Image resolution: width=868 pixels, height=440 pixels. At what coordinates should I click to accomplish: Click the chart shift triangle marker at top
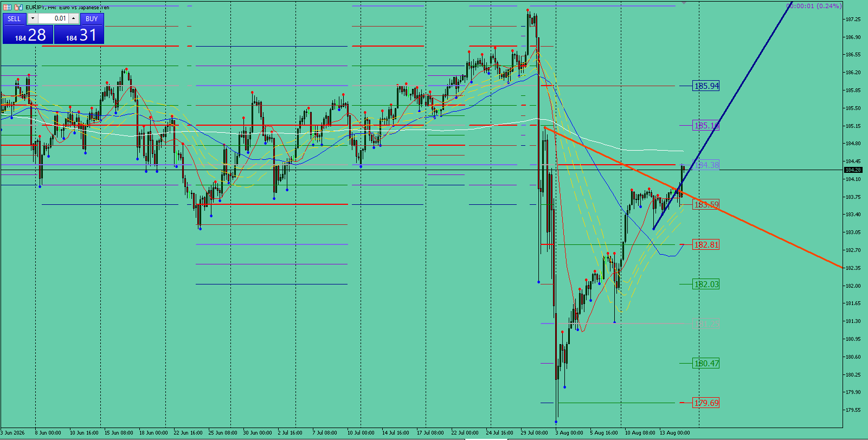pyautogui.click(x=684, y=3)
